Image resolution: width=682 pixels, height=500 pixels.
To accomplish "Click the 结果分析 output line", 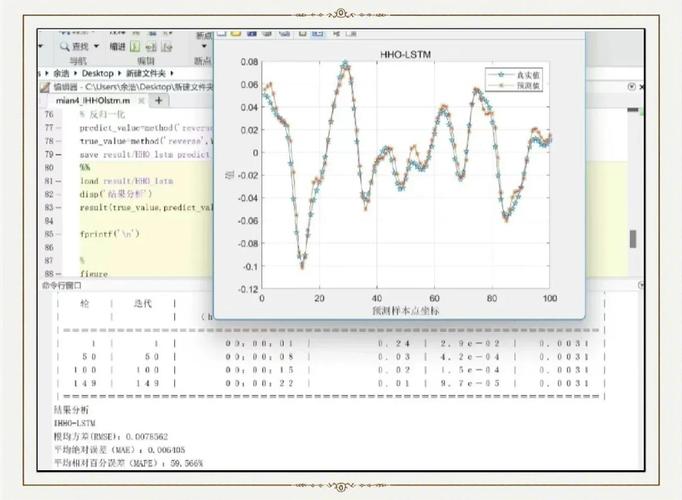I will pos(71,410).
